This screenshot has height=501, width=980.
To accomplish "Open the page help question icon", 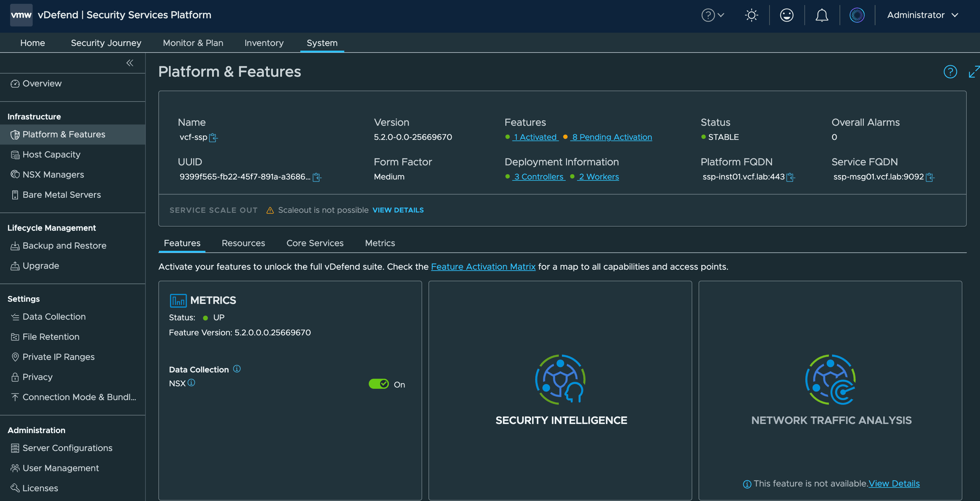I will (x=950, y=72).
